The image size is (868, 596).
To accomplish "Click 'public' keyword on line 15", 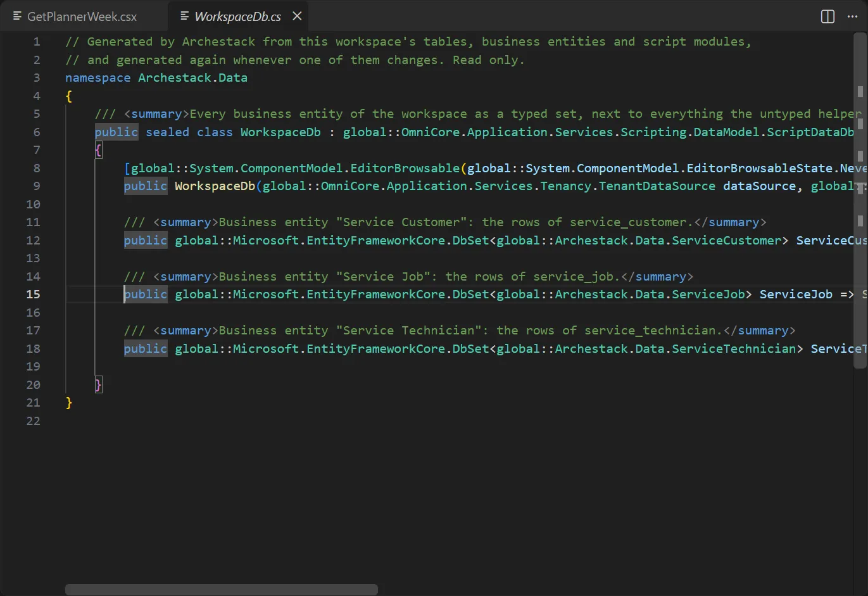I will click(x=146, y=295).
